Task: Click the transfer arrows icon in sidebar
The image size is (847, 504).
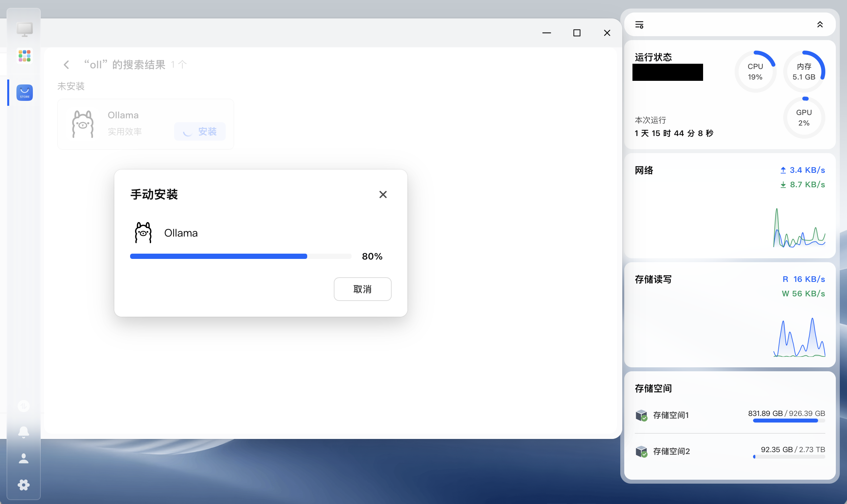Action: tap(23, 405)
